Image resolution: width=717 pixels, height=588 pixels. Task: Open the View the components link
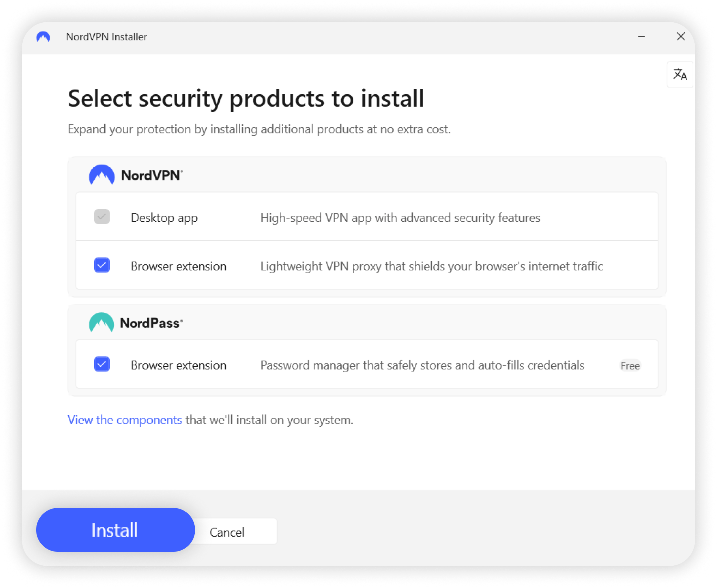tap(125, 420)
